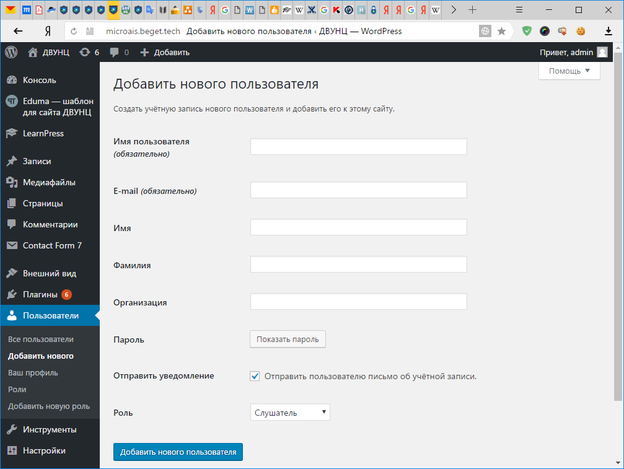Open the Роль dropdown set to Слушатель

pyautogui.click(x=290, y=413)
